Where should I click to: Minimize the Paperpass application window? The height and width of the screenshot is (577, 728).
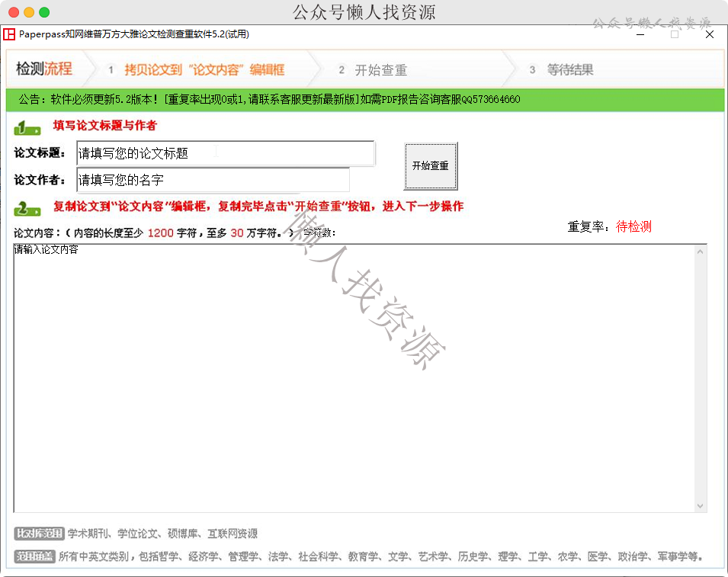click(x=640, y=34)
